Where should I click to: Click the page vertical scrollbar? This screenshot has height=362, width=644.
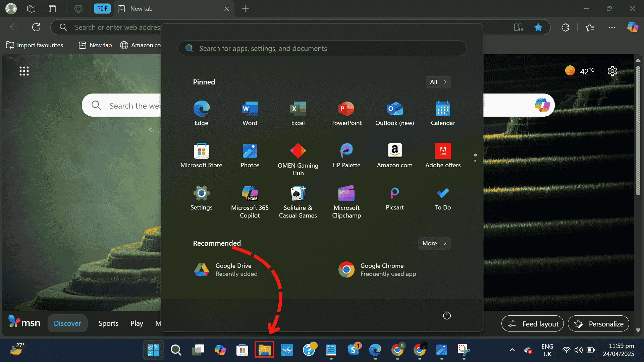pos(638,131)
